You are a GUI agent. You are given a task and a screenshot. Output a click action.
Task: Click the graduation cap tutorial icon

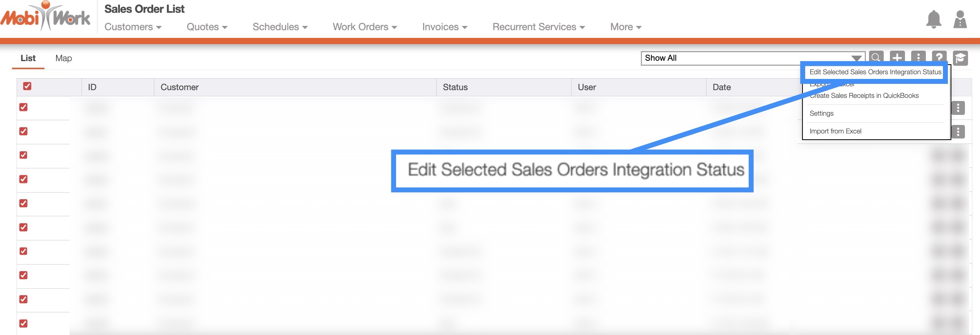coord(960,58)
